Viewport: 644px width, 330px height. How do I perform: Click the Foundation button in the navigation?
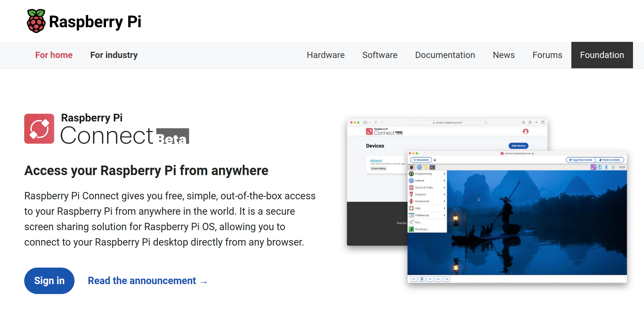tap(602, 55)
